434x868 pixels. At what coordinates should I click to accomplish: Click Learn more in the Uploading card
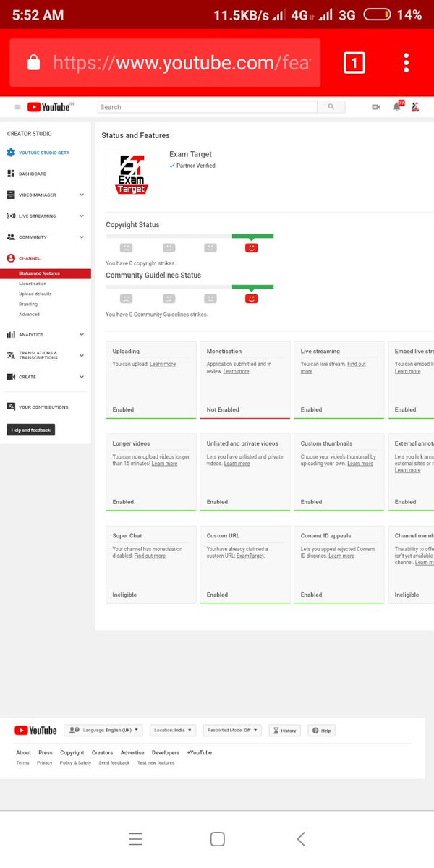(x=163, y=364)
